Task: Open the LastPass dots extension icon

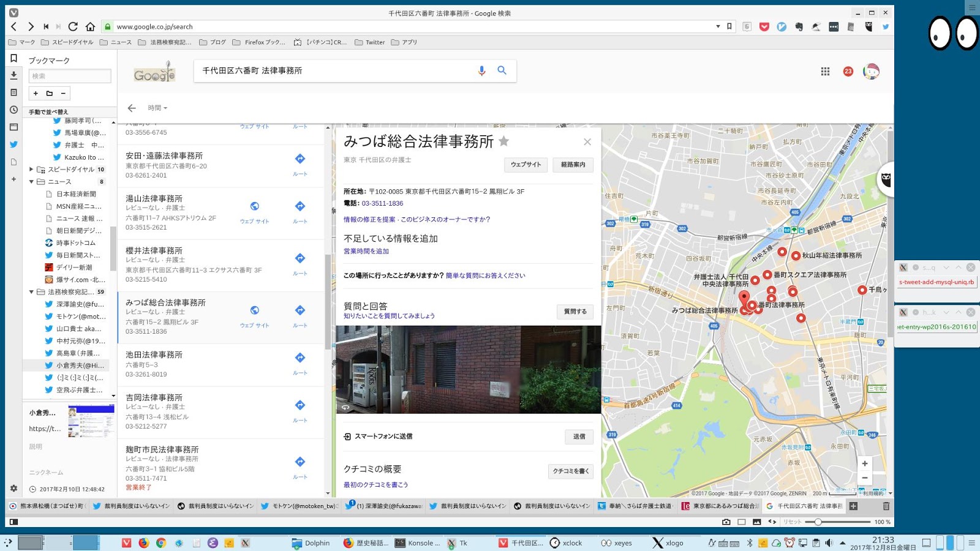Action: click(x=834, y=26)
